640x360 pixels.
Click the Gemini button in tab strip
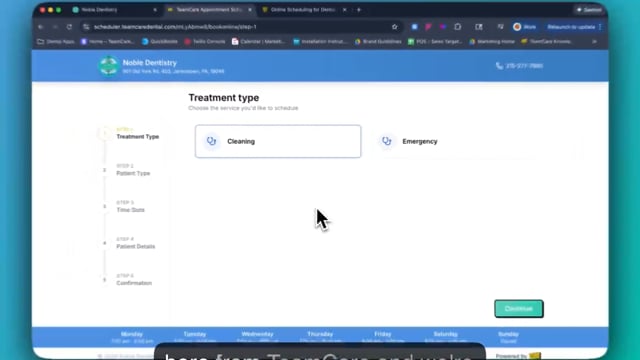click(x=589, y=10)
